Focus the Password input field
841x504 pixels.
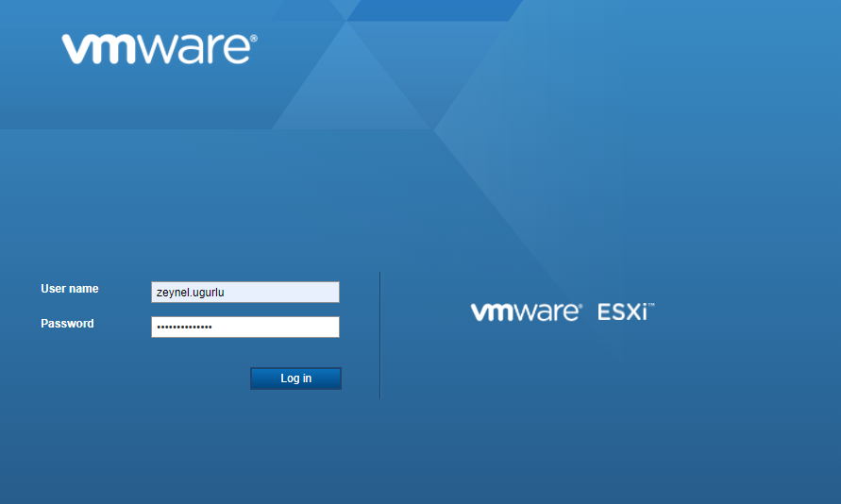click(245, 328)
